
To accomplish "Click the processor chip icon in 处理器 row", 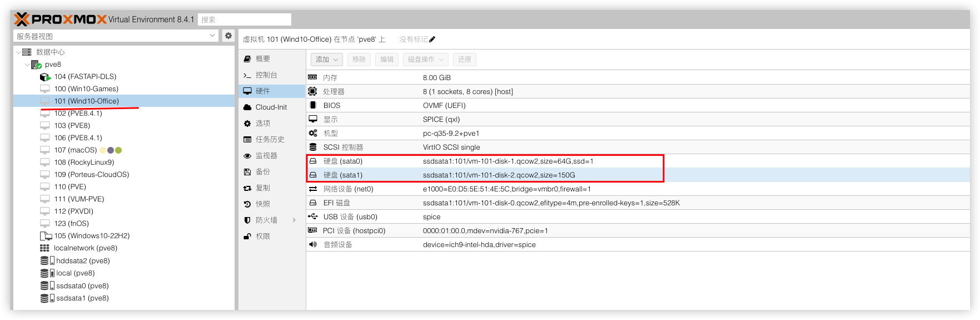I will coord(313,91).
